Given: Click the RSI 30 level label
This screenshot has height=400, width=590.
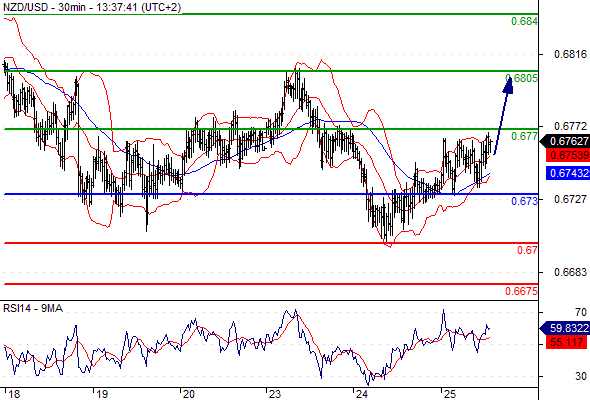Looking at the screenshot, I should (x=581, y=376).
